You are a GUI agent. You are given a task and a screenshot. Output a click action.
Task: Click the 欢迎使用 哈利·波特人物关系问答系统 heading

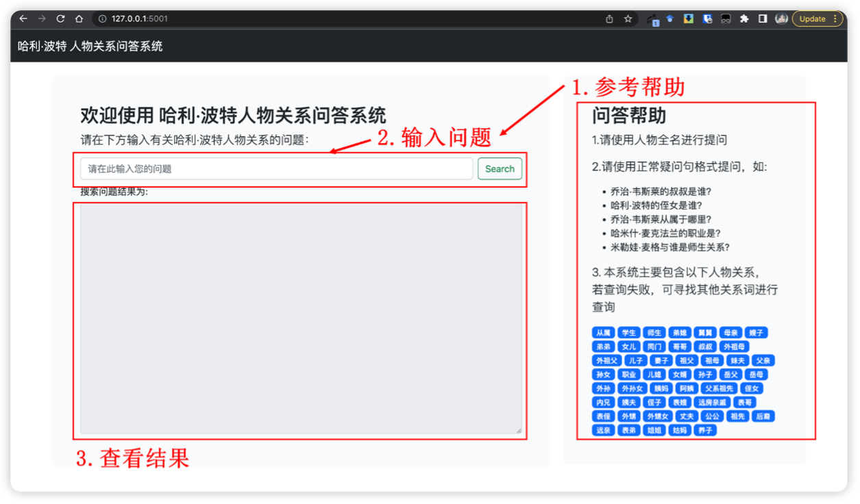pos(233,115)
